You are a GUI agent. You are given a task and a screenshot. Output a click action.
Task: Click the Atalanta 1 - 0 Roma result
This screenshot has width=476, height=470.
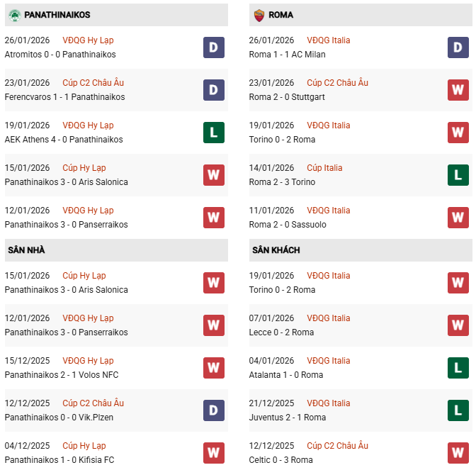[x=286, y=375]
